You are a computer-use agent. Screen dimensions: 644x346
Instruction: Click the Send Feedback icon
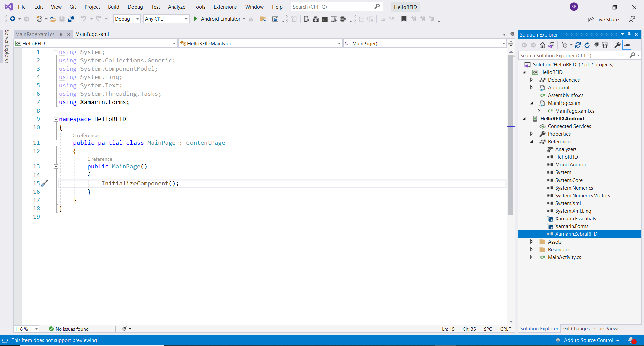point(632,19)
